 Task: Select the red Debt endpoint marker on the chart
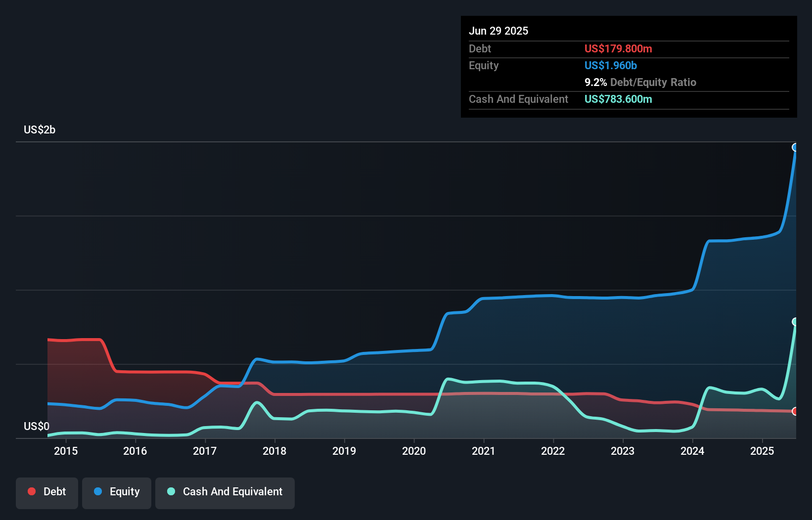796,410
